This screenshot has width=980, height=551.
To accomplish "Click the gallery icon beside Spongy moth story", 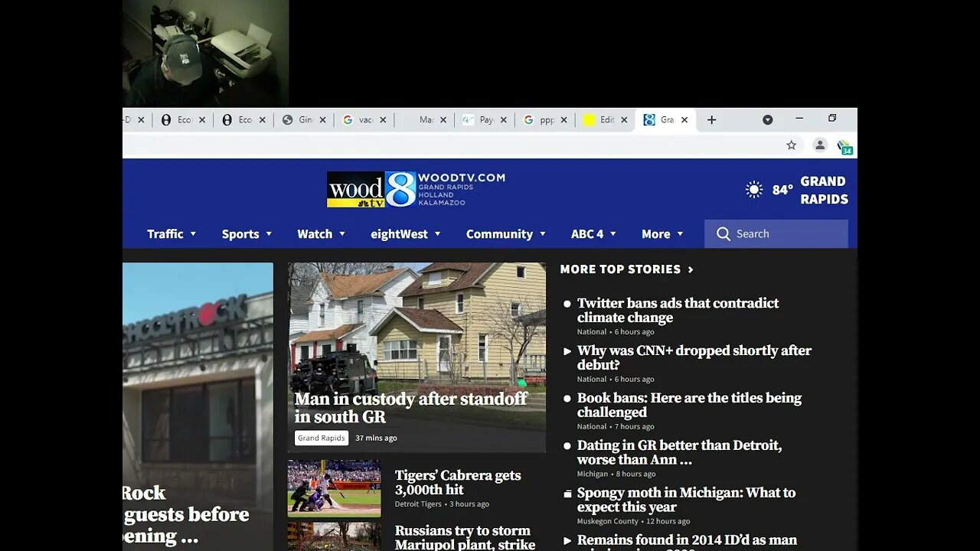I will click(567, 494).
